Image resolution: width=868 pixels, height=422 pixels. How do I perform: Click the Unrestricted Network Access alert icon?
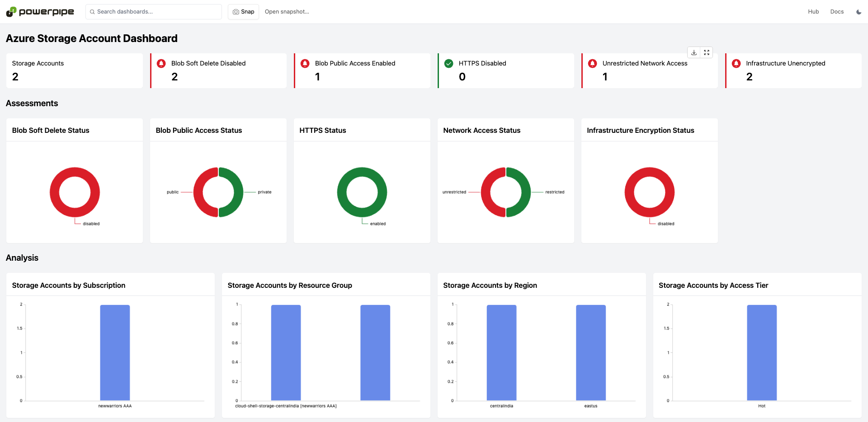pos(592,63)
